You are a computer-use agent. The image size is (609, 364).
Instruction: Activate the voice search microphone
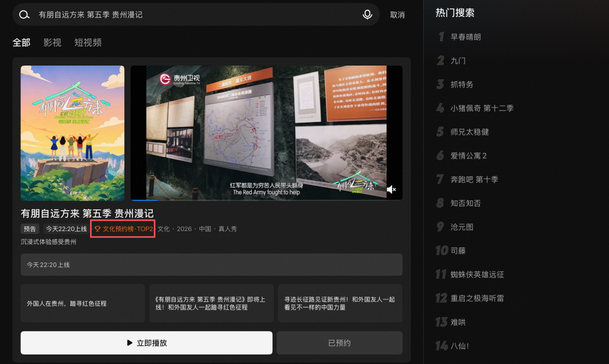pyautogui.click(x=368, y=15)
